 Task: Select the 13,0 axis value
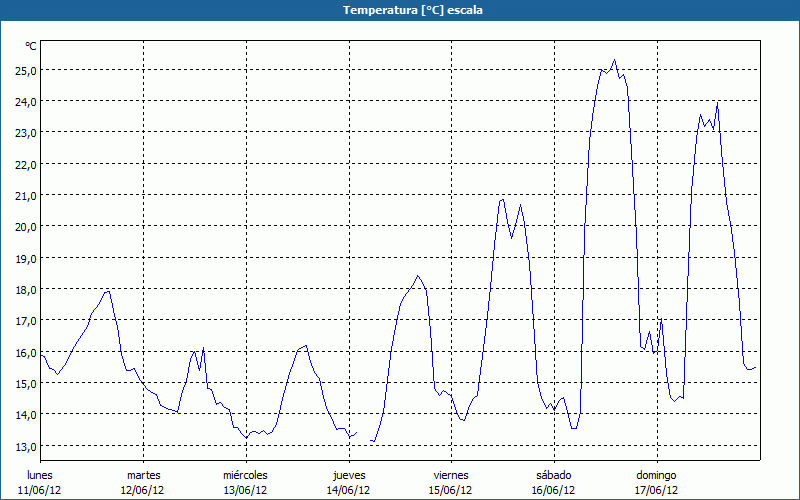tap(26, 446)
